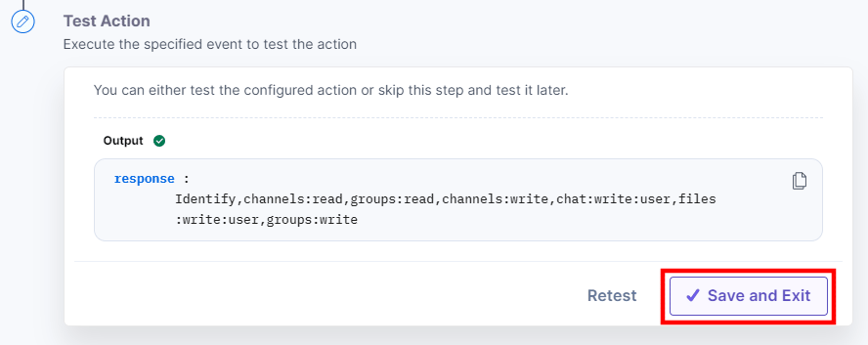Click the Test Action heading
The width and height of the screenshot is (868, 345).
[x=107, y=21]
